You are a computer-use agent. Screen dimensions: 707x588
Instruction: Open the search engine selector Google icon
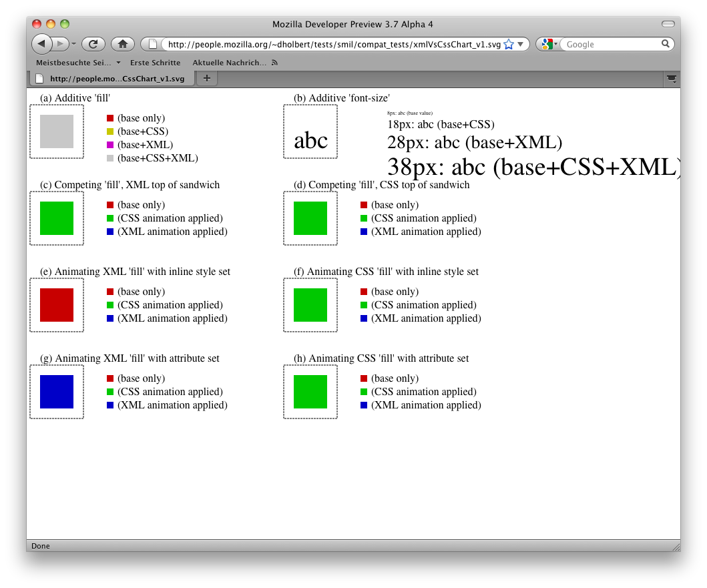coord(549,44)
